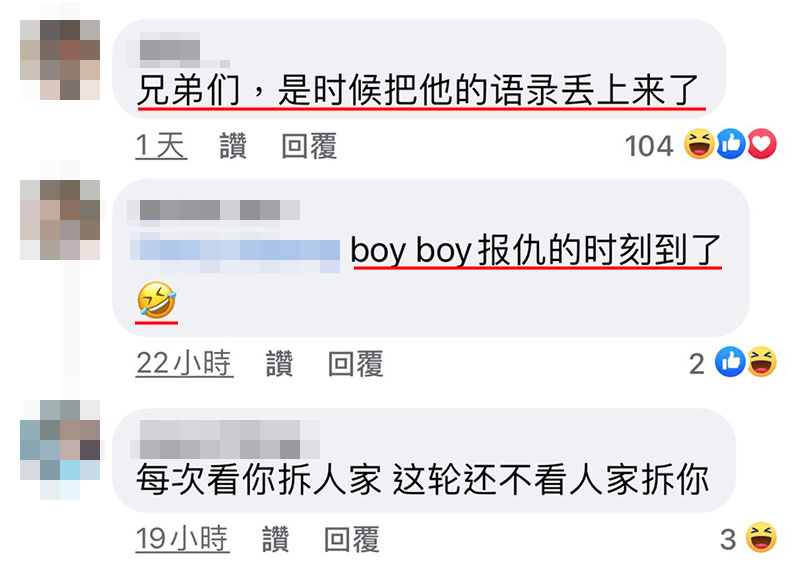The width and height of the screenshot is (800, 563).
Task: Open the second commenter's profile picture
Action: [60, 219]
